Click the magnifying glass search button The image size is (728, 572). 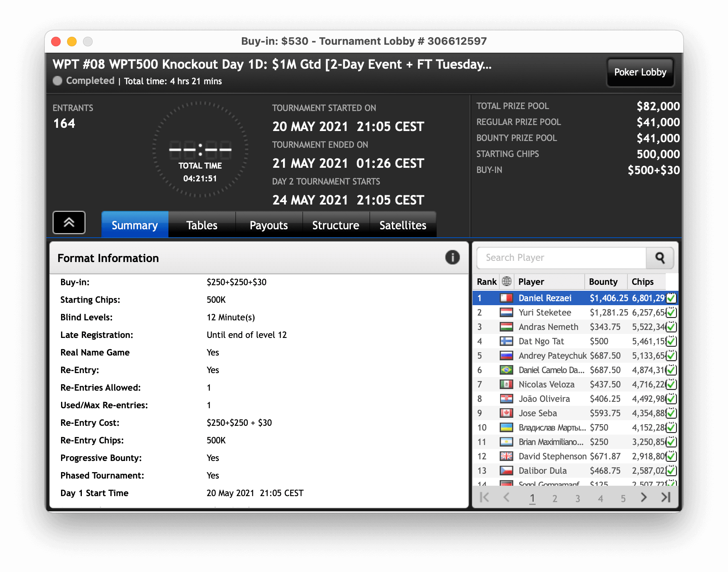click(660, 258)
